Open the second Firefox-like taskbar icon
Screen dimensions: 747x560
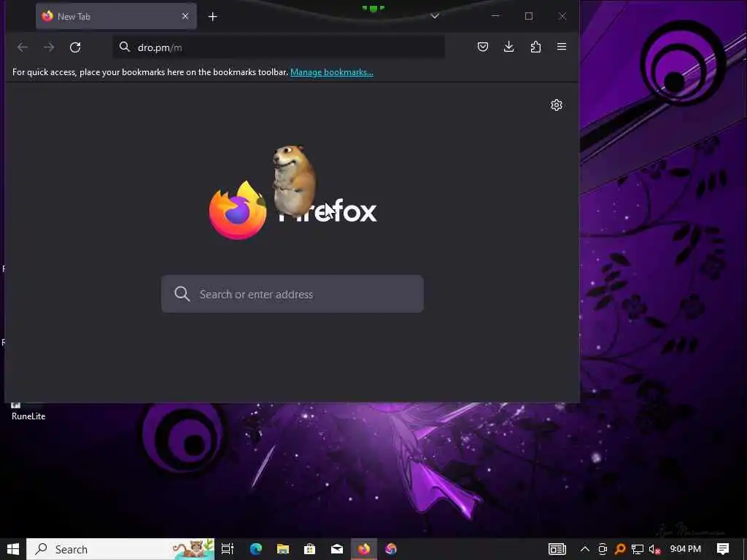[x=391, y=549]
